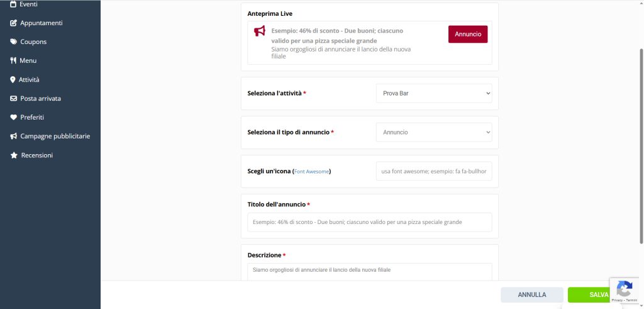644x309 pixels.
Task: Open Campagne pubblicitarie menu item
Action: [55, 137]
